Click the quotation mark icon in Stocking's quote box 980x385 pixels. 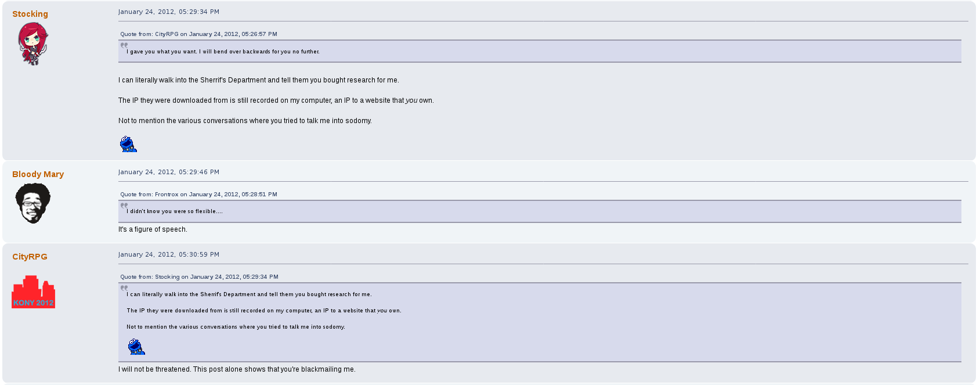tap(124, 45)
